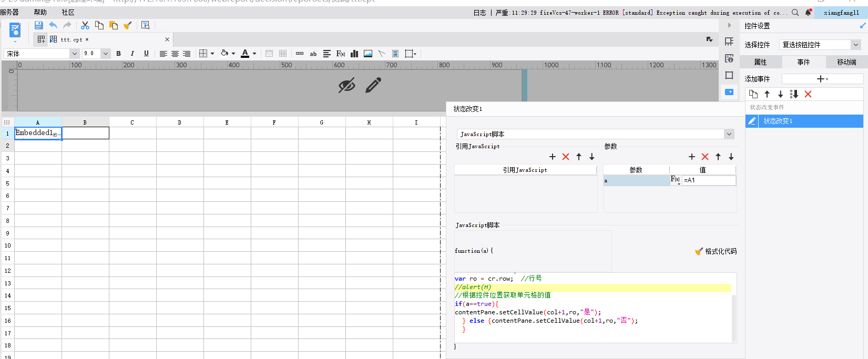
Task: Insert sub-report icon
Action: coord(395,54)
